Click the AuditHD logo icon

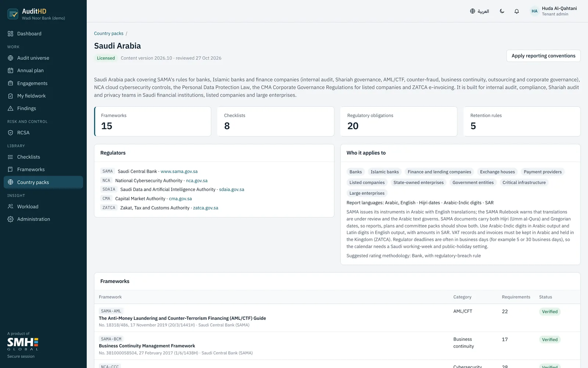click(13, 14)
